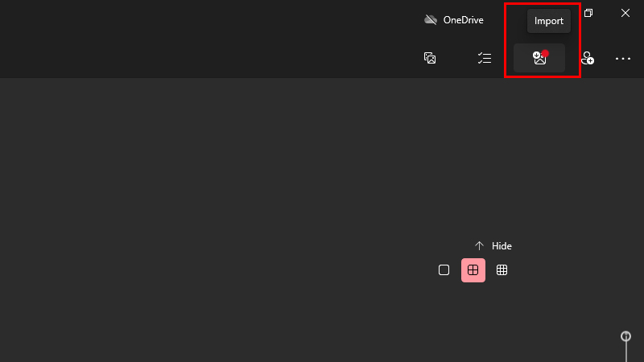Click the restore down window icon

(588, 13)
